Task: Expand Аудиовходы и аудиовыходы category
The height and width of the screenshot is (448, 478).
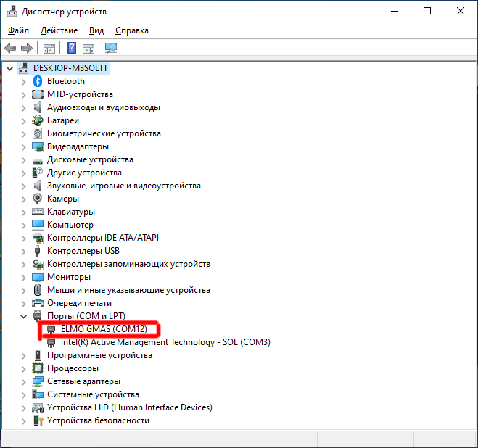Action: pos(24,107)
